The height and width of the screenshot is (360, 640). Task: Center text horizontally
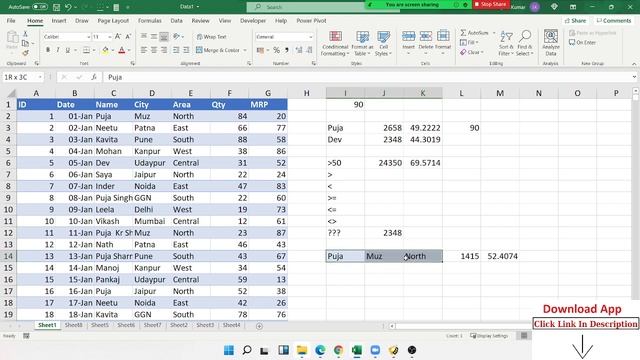click(x=154, y=50)
